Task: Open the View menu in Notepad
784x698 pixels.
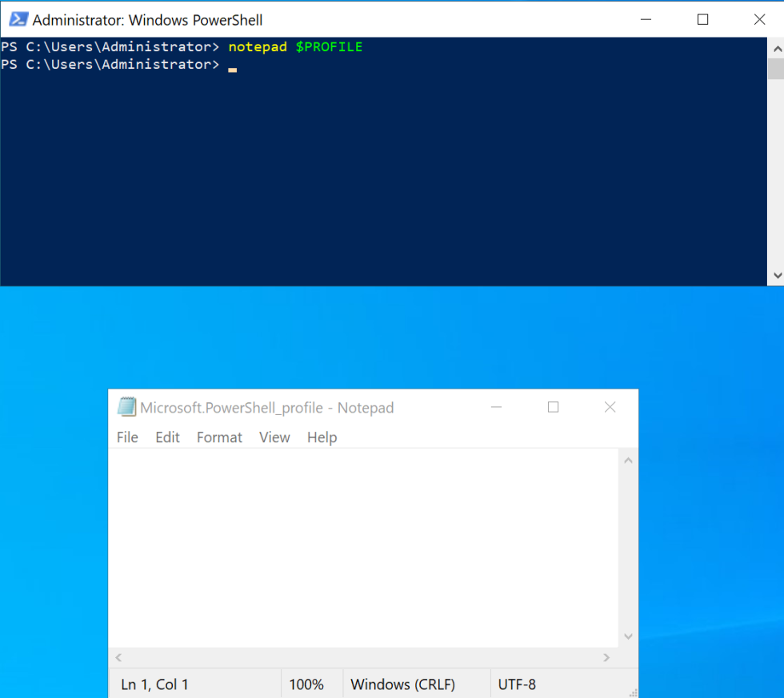Action: pyautogui.click(x=274, y=437)
